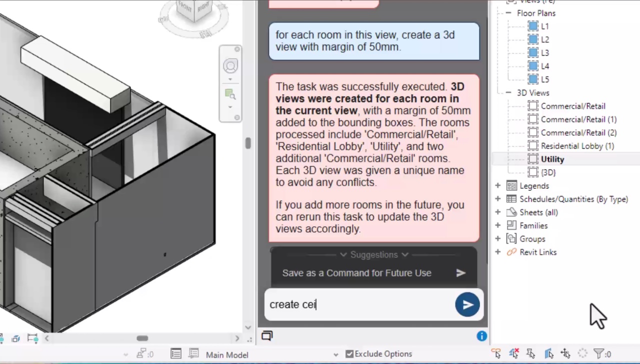The image size is (640, 364).
Task: Expand the Sheets (all) node
Action: point(497,212)
